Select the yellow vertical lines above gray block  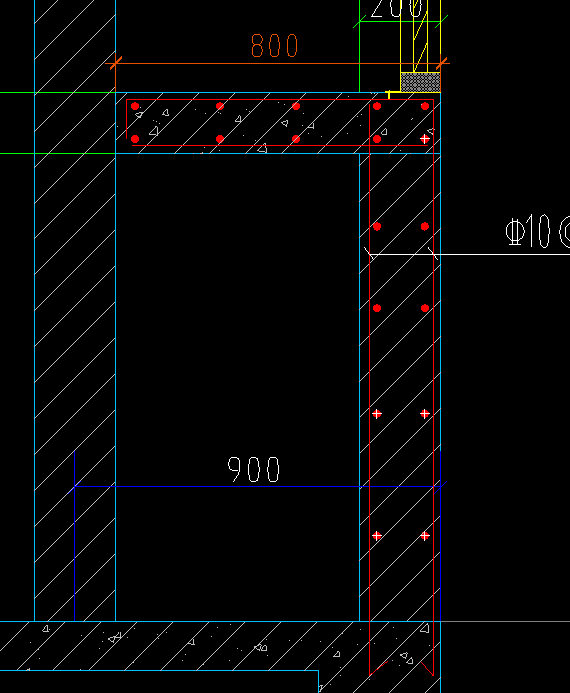(414, 36)
